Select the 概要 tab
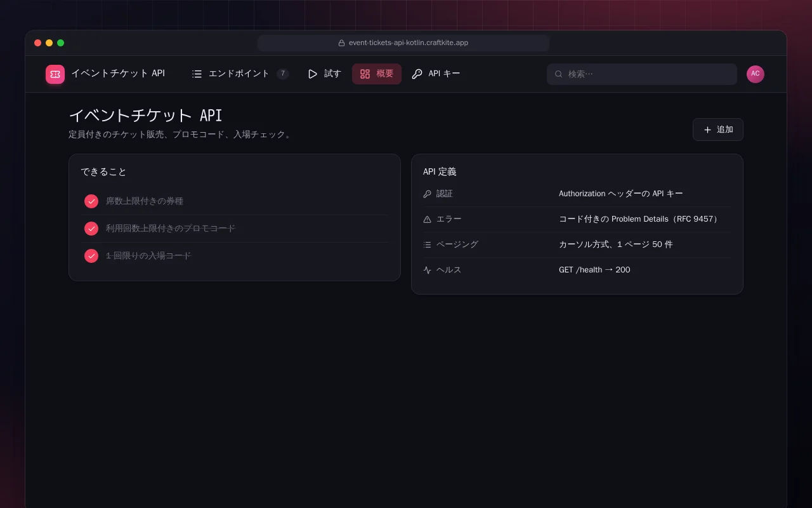The height and width of the screenshot is (508, 812). (377, 74)
